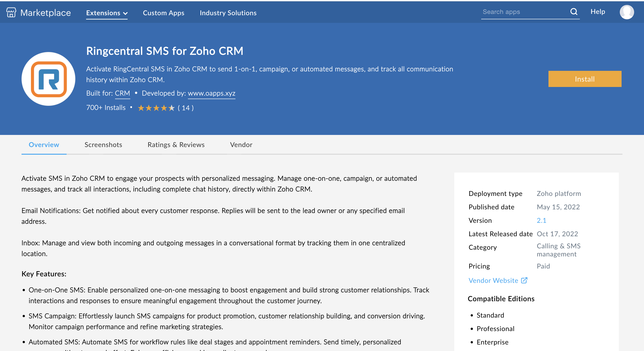The height and width of the screenshot is (351, 644).
Task: Click the Marketplace storefront icon
Action: pyautogui.click(x=11, y=12)
